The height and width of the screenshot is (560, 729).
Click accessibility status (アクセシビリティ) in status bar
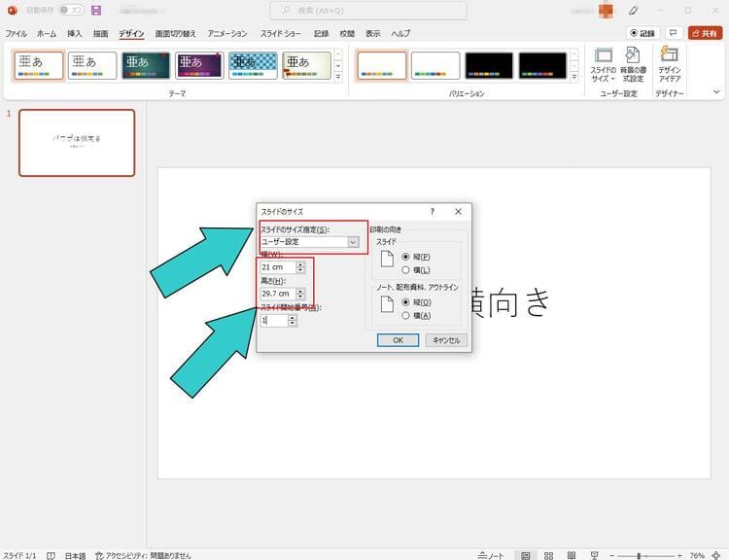[143, 555]
